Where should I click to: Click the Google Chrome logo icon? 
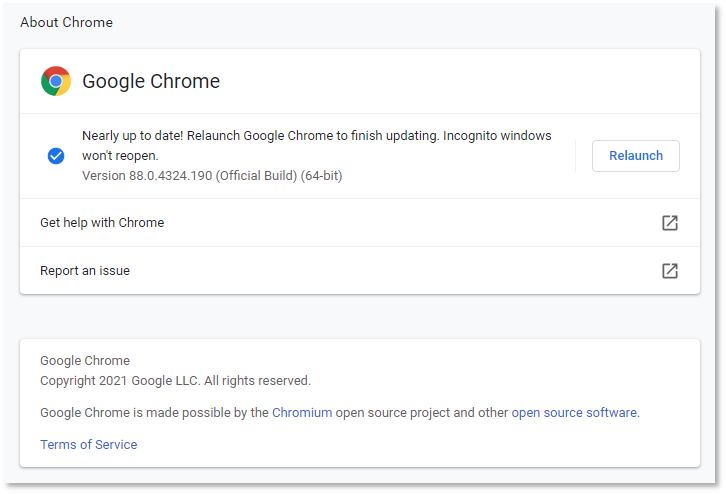click(x=56, y=81)
